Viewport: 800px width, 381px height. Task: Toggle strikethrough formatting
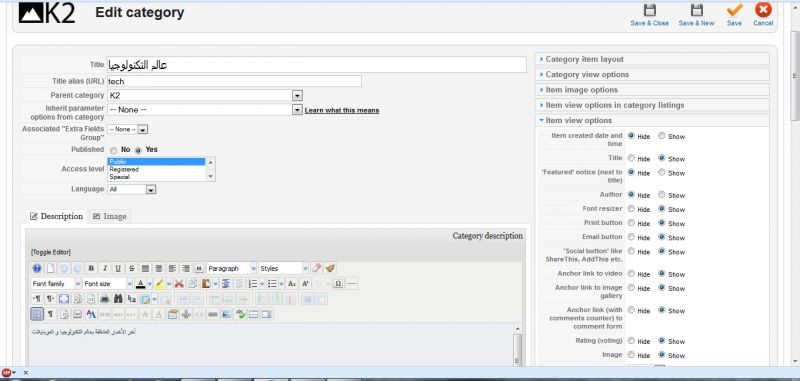pos(132,268)
